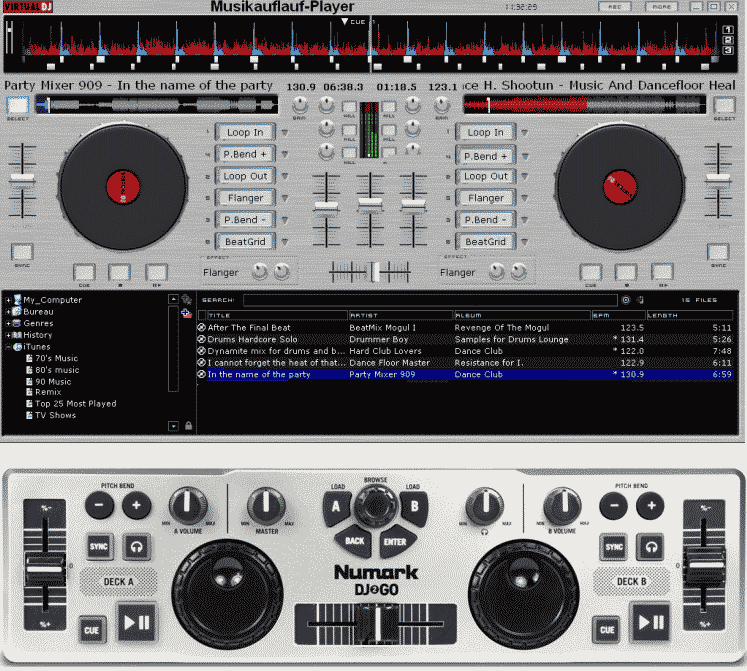Click the Numark crossfader slider
The width and height of the screenshot is (747, 671).
coord(376,624)
